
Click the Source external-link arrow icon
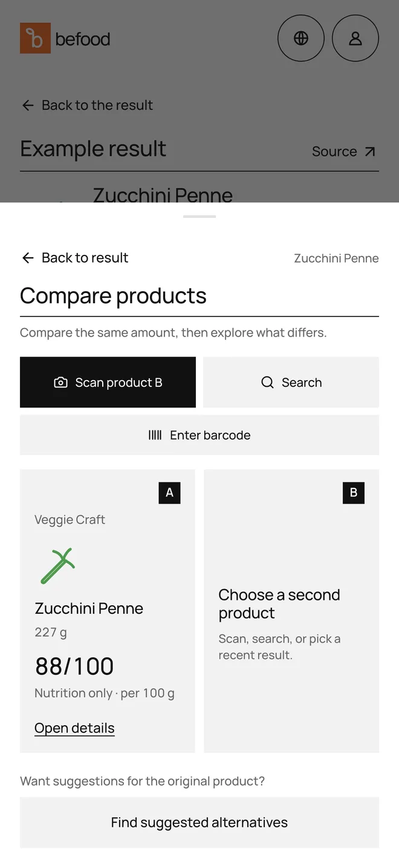tap(370, 151)
